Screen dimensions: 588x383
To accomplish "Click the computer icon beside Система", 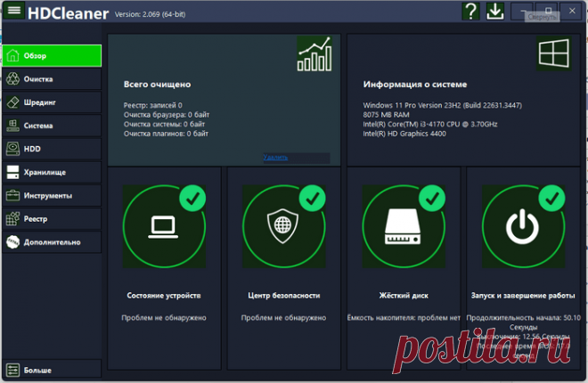I will [x=12, y=126].
